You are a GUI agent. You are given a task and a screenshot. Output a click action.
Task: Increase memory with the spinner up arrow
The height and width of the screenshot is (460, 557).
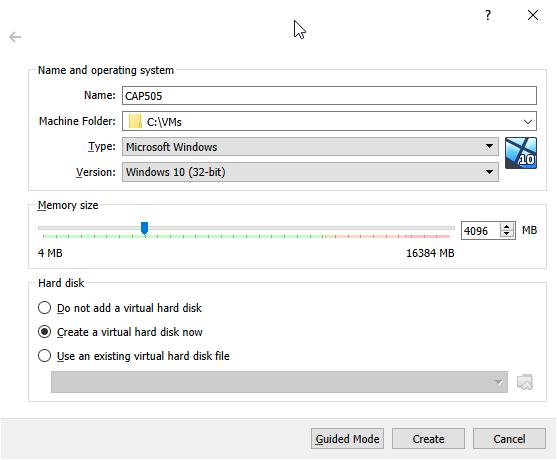coord(507,226)
